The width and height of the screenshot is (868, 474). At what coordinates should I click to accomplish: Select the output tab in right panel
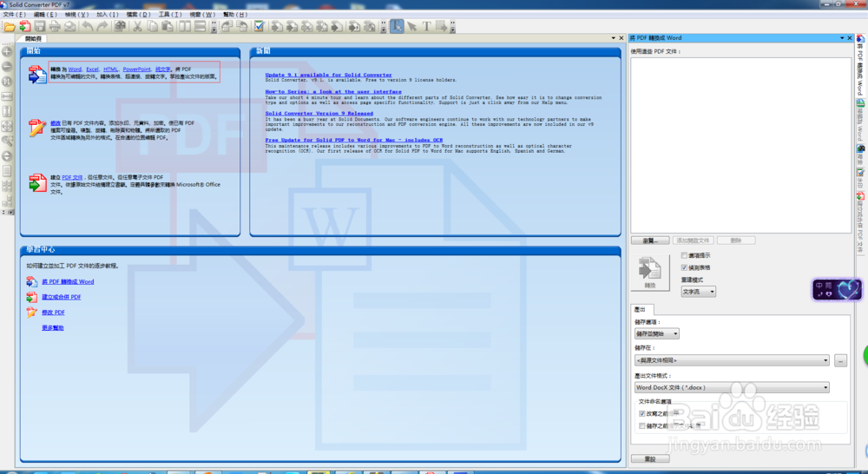pos(641,310)
